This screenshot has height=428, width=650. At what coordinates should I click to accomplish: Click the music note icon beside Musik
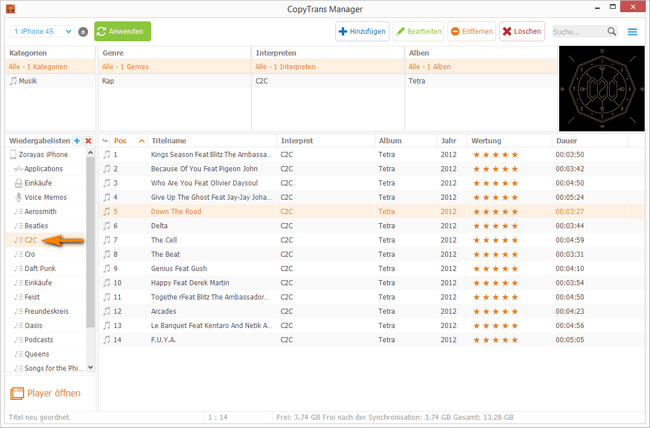coord(13,81)
